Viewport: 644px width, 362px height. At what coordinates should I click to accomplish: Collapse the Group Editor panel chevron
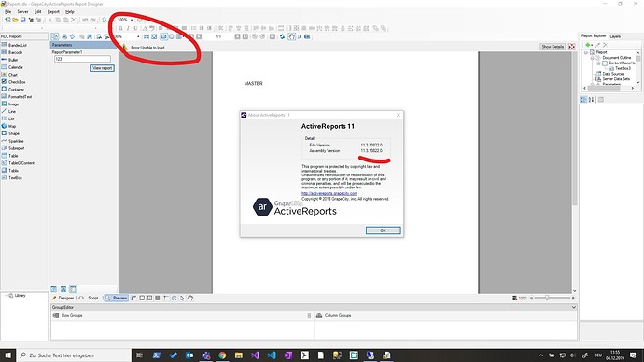(x=573, y=307)
